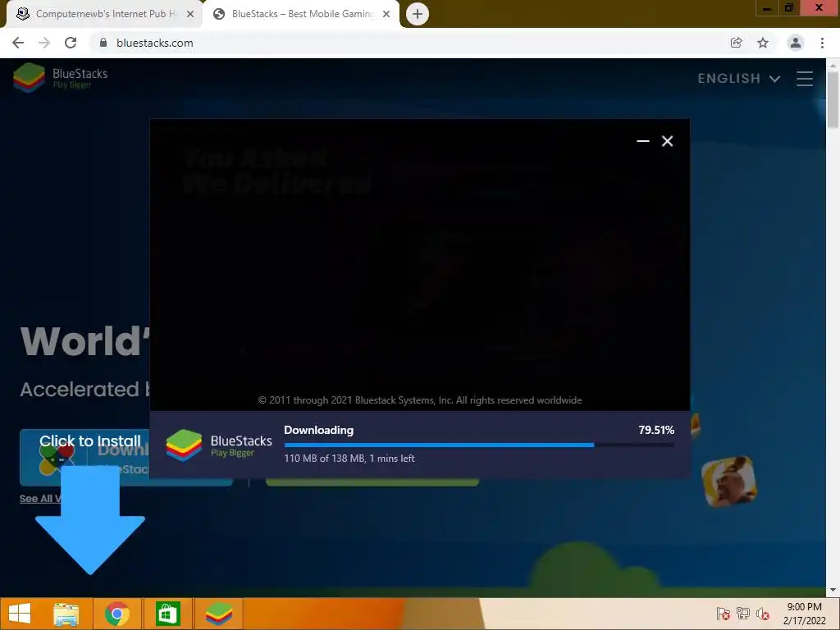Open a new browser tab

[x=418, y=14]
